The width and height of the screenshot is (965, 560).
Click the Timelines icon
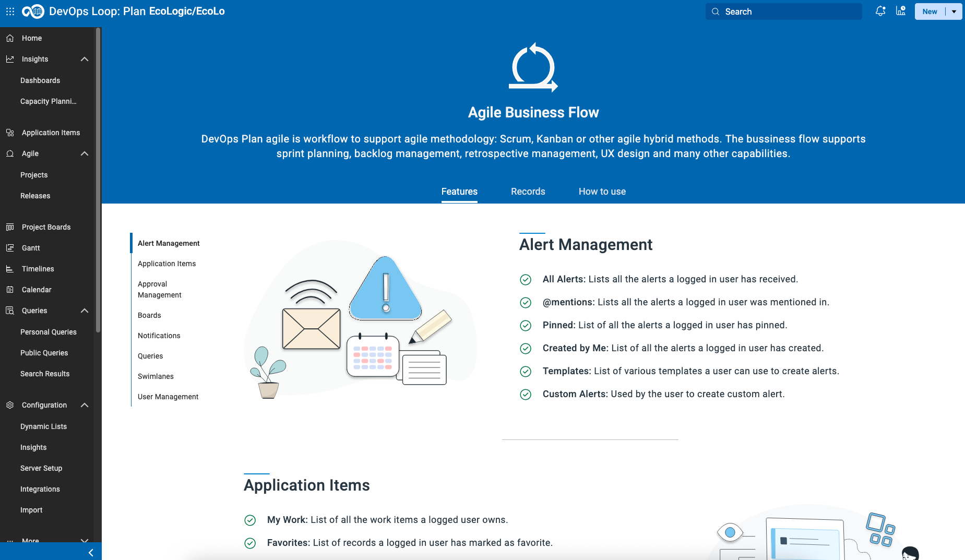(x=10, y=269)
